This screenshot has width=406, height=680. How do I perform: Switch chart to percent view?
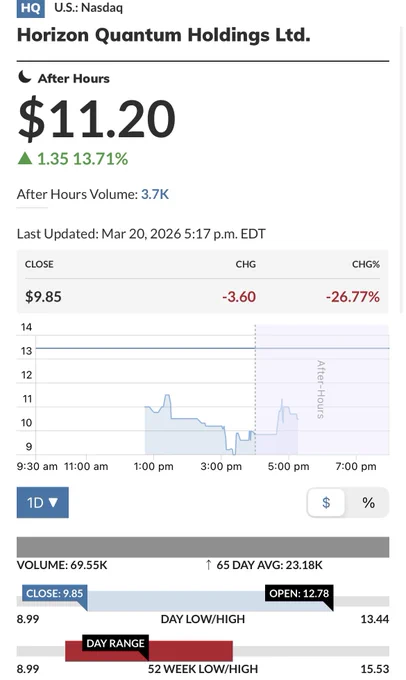pos(368,503)
